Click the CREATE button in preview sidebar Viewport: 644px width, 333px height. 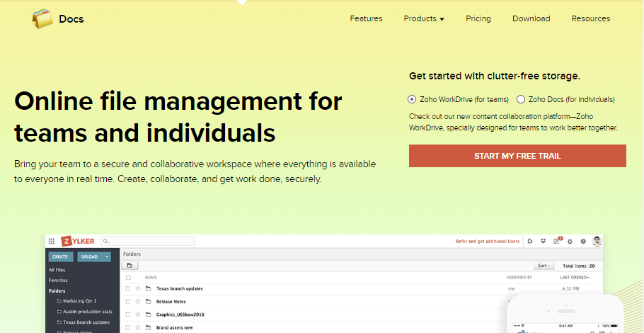pyautogui.click(x=60, y=256)
